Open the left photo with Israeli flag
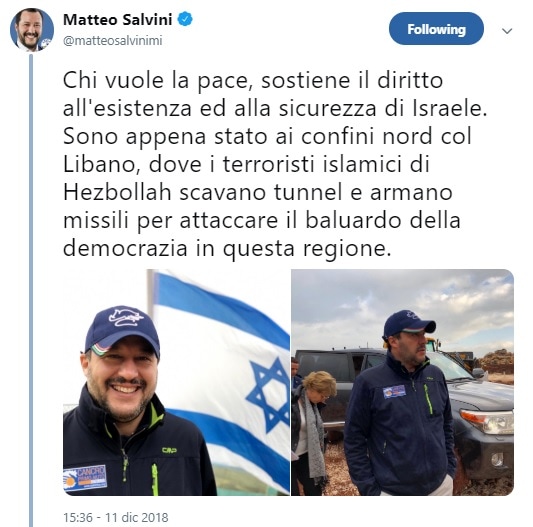The image size is (533, 527). click(x=176, y=382)
